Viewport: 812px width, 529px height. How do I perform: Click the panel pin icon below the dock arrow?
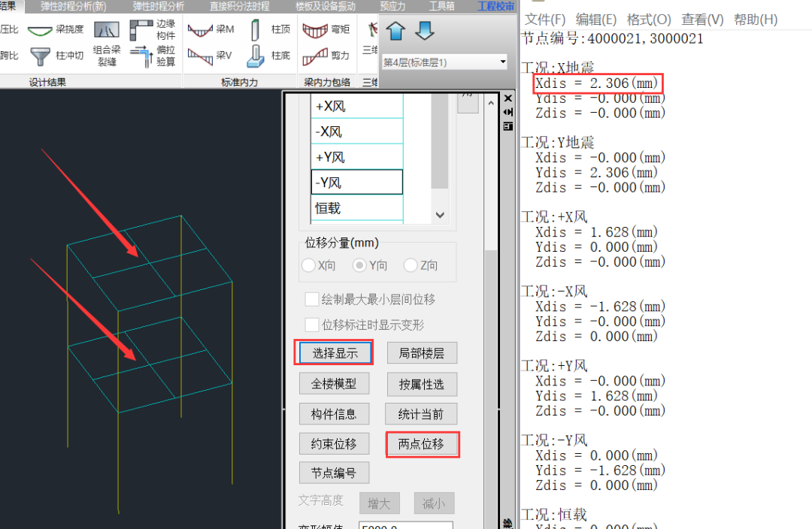click(x=508, y=126)
